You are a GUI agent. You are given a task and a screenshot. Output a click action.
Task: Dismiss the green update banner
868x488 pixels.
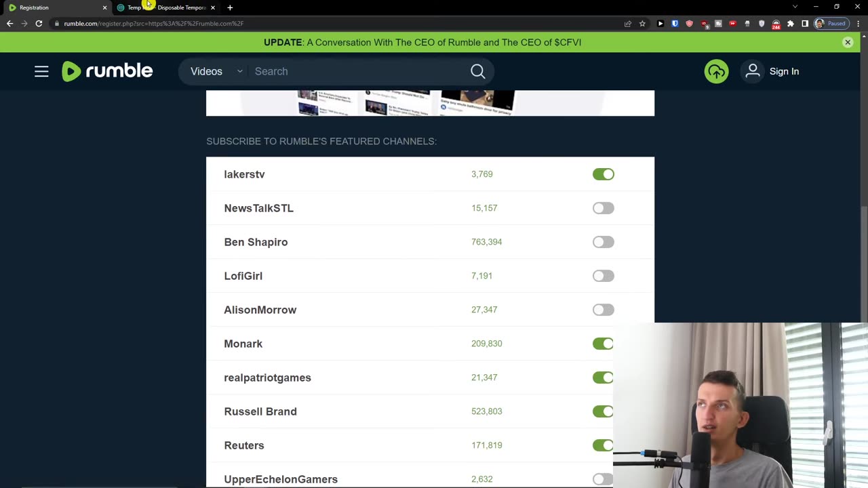[848, 42]
